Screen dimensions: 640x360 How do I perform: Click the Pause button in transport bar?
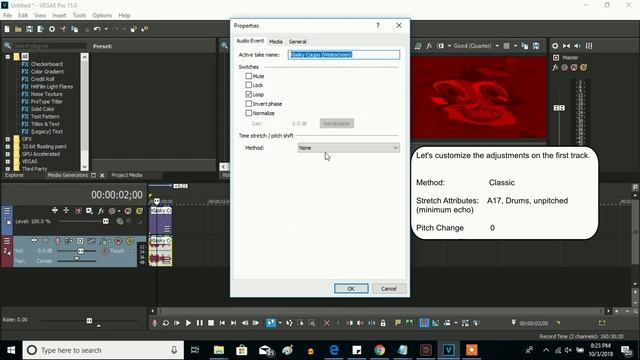(x=200, y=323)
